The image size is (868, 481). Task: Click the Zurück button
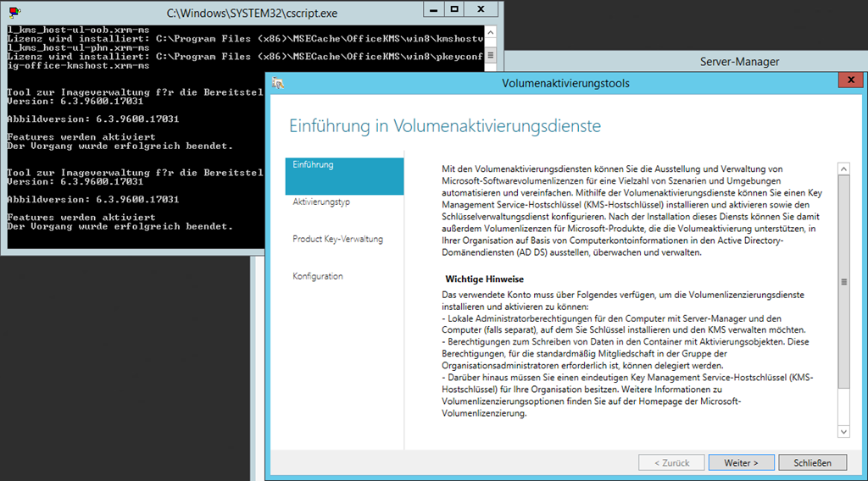tap(670, 462)
